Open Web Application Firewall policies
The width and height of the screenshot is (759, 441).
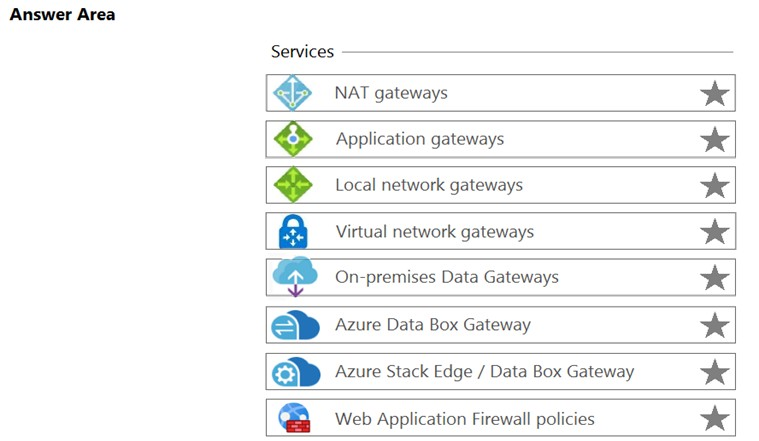pos(464,419)
